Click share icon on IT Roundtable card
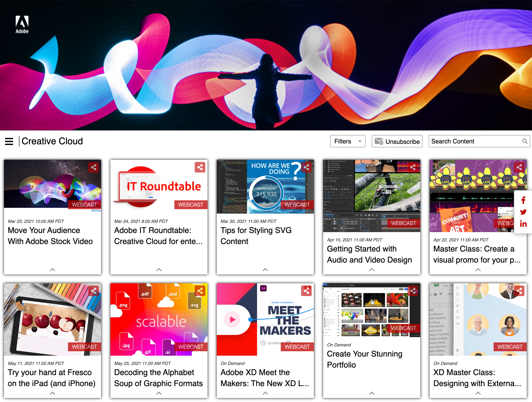This screenshot has width=532, height=402. point(200,167)
